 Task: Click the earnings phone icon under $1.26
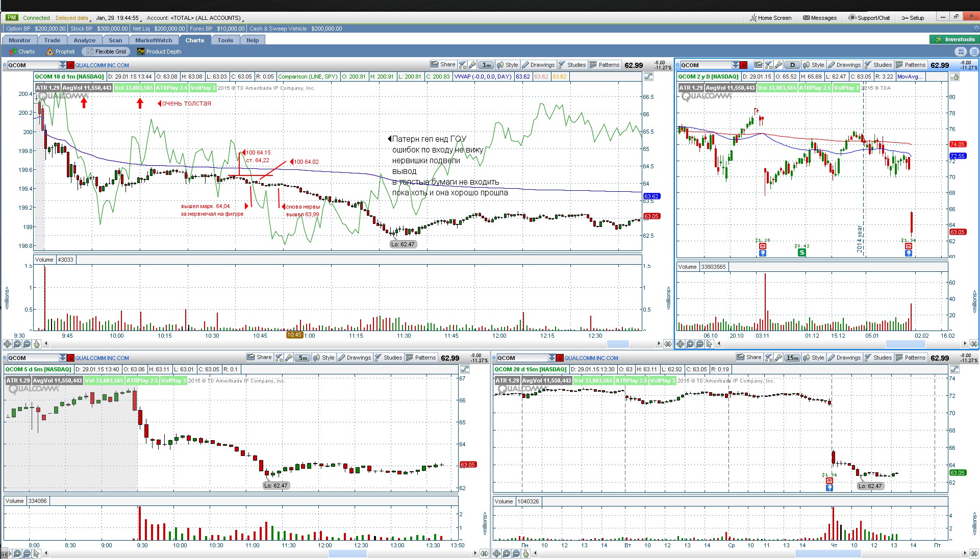763,246
